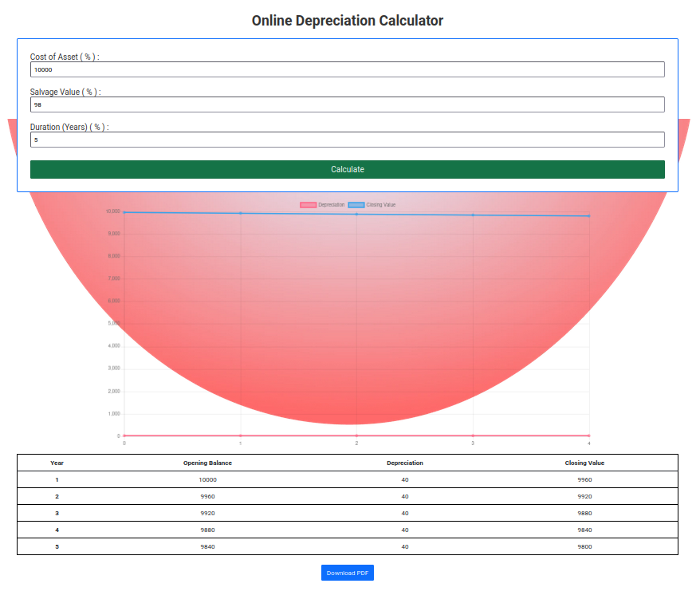Click the Online Depreciation Calculator heading
The height and width of the screenshot is (599, 700).
click(x=348, y=21)
